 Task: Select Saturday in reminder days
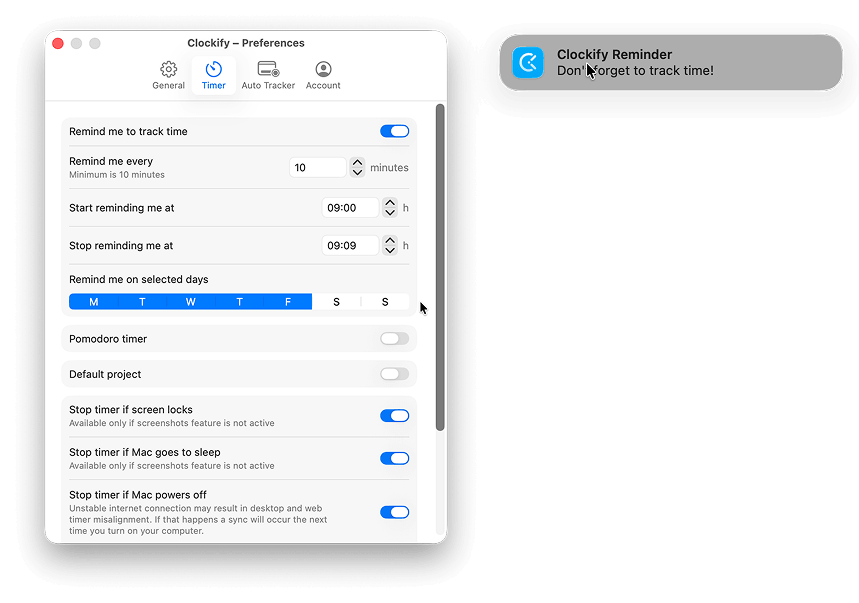[x=336, y=302]
